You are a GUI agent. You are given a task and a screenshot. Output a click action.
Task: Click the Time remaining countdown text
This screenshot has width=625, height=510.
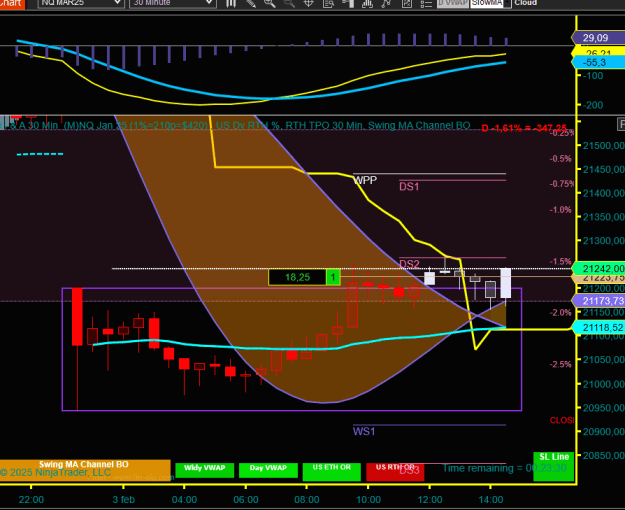[504, 468]
